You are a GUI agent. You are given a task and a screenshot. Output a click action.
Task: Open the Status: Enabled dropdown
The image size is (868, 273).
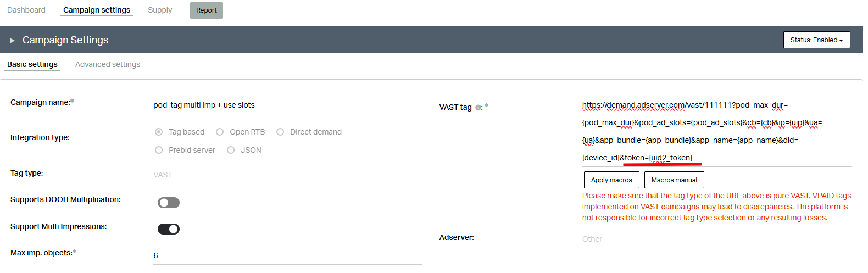[x=816, y=40]
